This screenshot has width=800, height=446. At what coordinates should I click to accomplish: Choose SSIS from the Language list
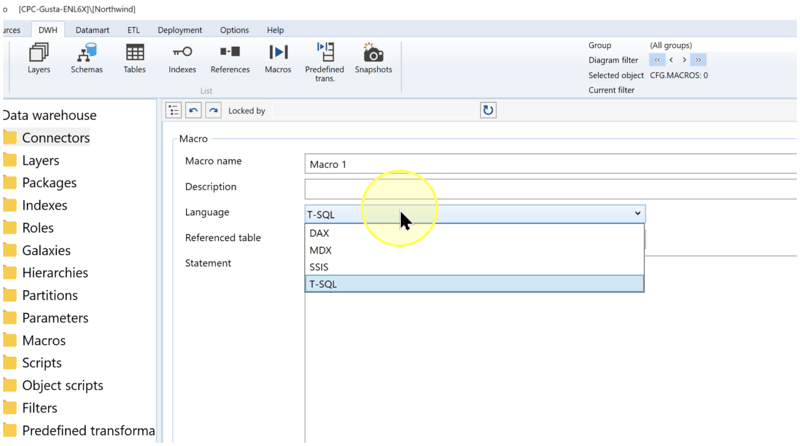click(474, 267)
